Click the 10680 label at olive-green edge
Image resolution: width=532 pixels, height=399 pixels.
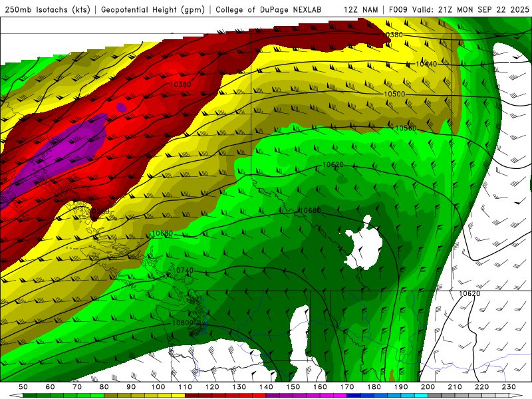pyautogui.click(x=162, y=233)
